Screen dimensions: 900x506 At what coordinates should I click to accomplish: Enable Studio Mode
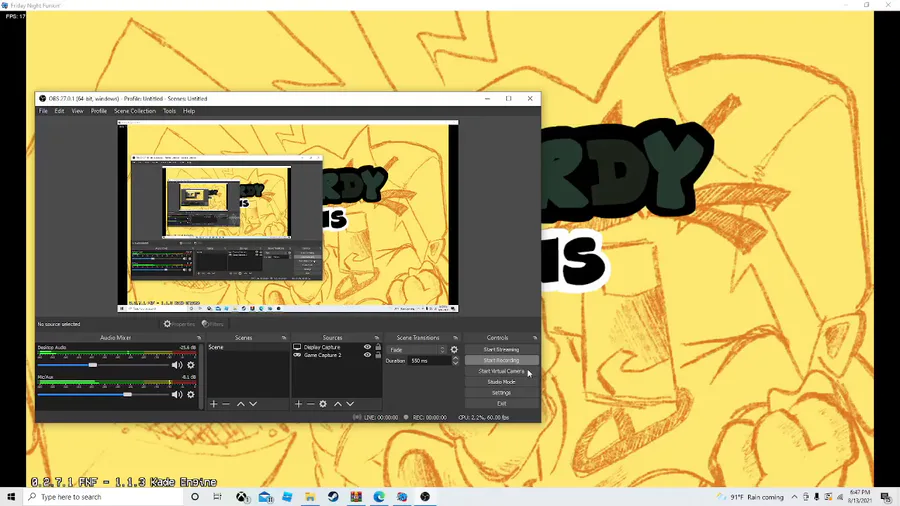pyautogui.click(x=501, y=382)
